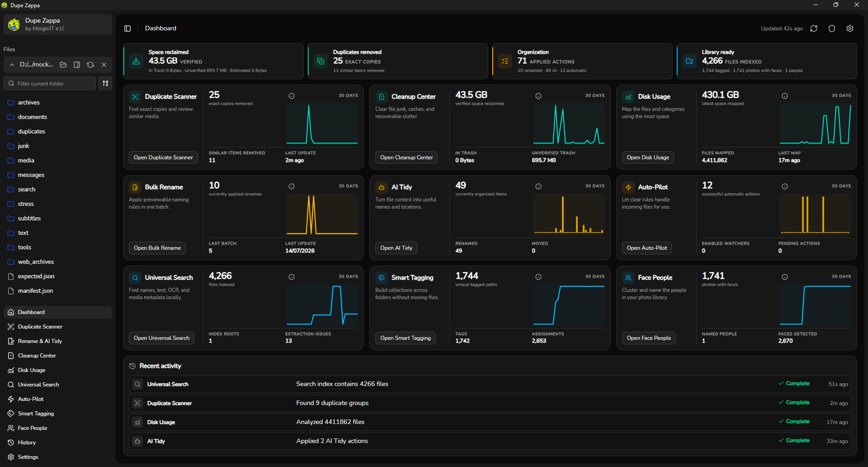Select the web_archives folder
The image size is (868, 467).
click(58, 262)
